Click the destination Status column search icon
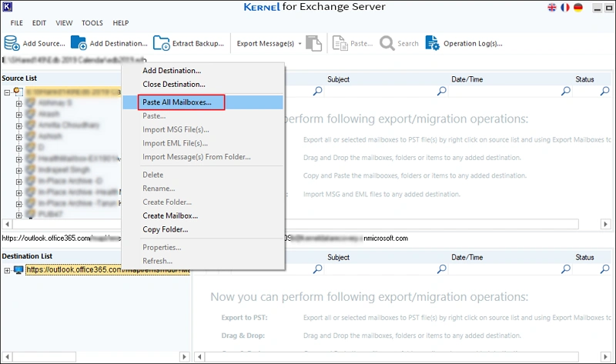The width and height of the screenshot is (616, 364). tap(605, 269)
